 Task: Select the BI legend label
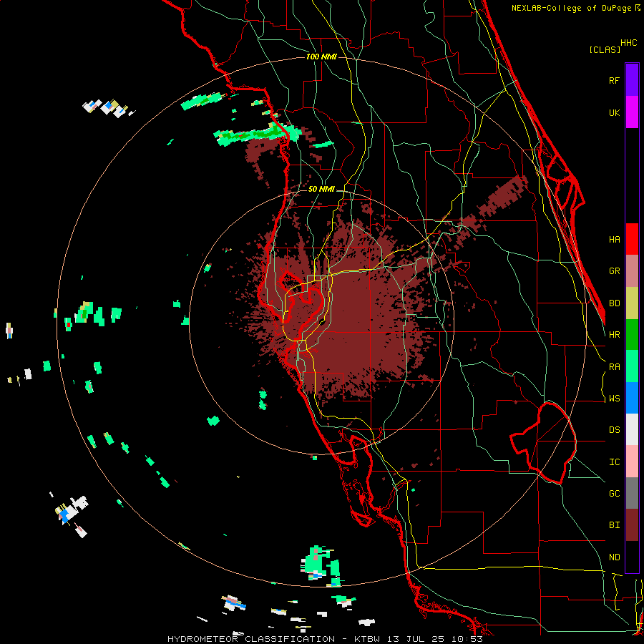(x=614, y=525)
